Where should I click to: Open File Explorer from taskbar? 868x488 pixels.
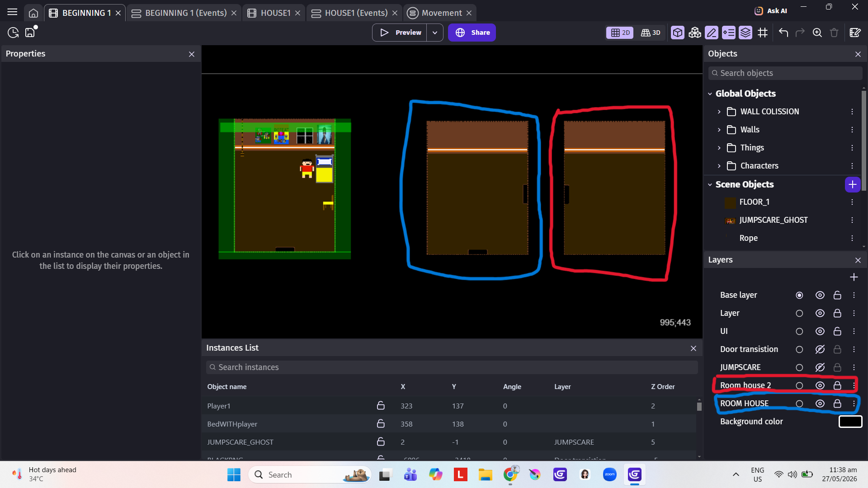[486, 474]
